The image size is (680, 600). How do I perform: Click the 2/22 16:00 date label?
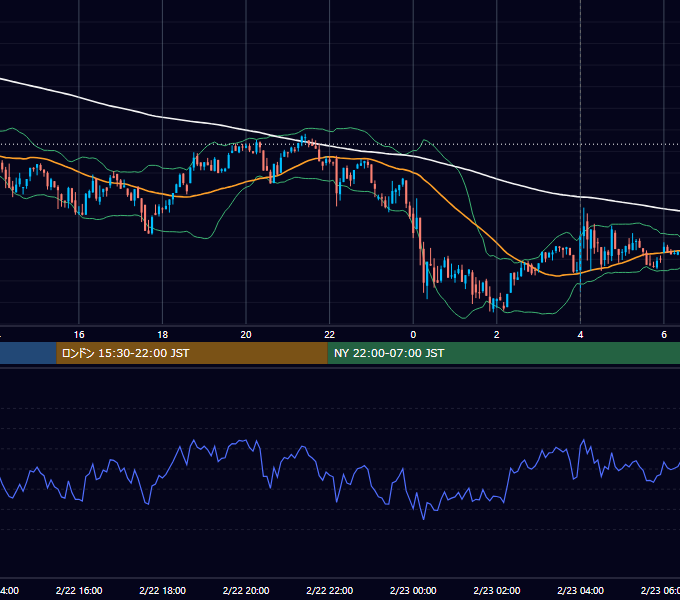coord(79,590)
